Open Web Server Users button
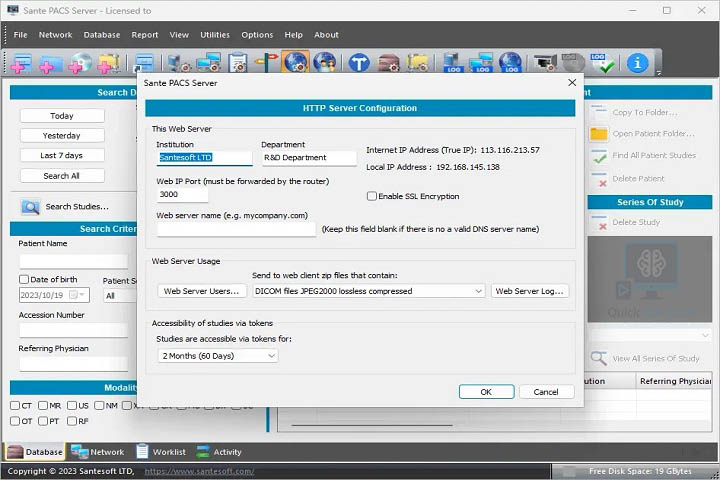This screenshot has width=720, height=480. 202,291
